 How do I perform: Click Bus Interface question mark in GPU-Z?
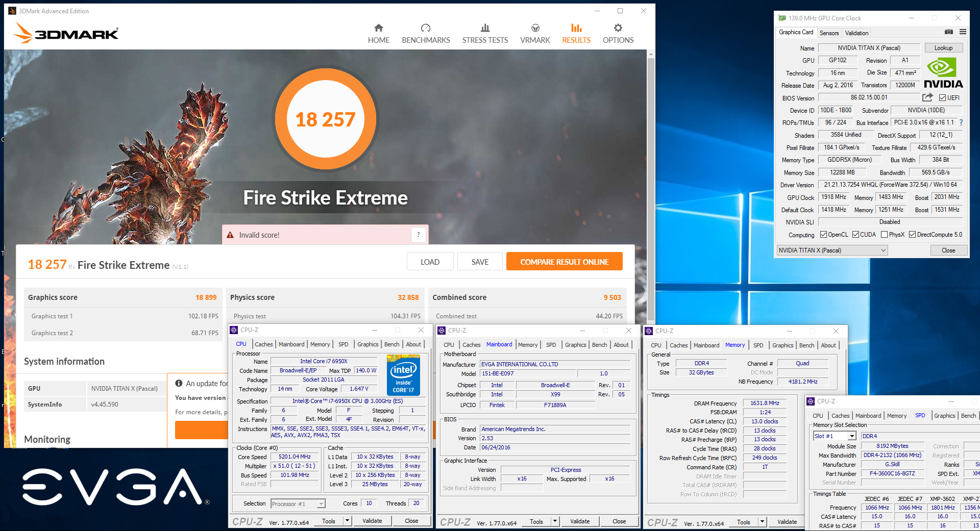[x=961, y=122]
